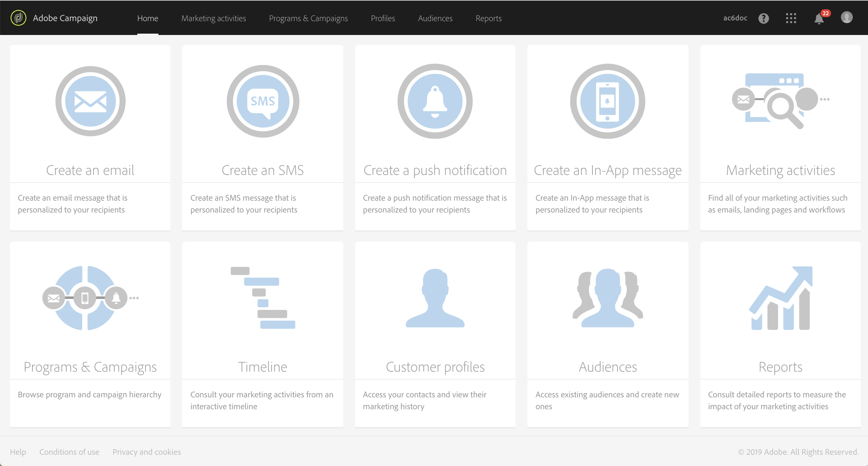Click the envelope Create an email icon
868x466 pixels.
click(x=90, y=101)
